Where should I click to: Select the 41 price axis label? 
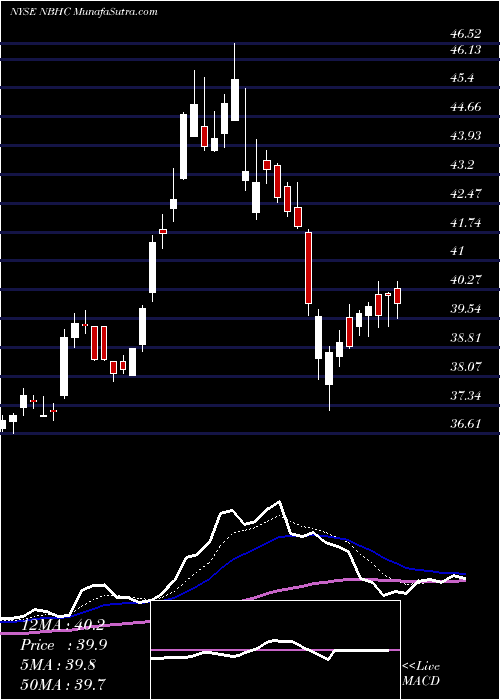pos(456,251)
